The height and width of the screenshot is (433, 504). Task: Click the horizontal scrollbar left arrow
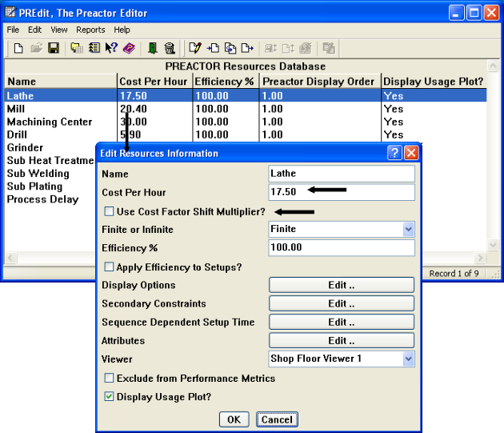[11, 258]
